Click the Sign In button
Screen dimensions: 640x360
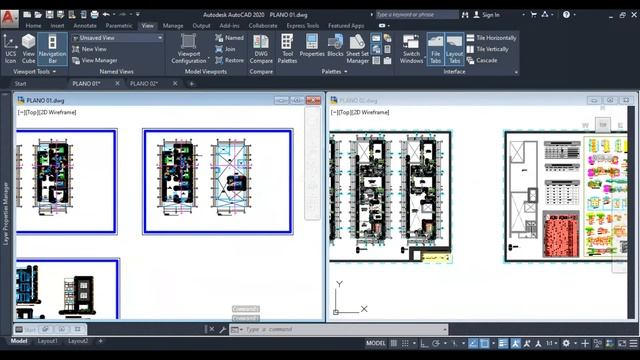click(487, 15)
